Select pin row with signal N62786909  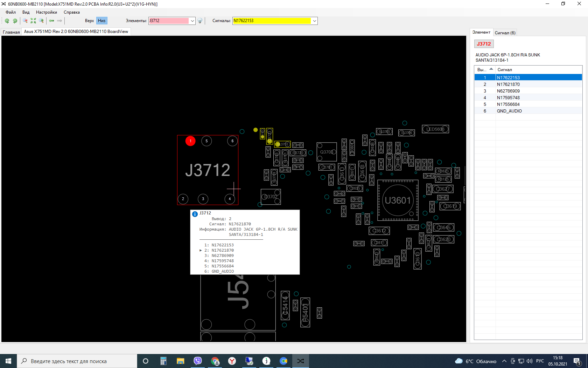[x=528, y=91]
